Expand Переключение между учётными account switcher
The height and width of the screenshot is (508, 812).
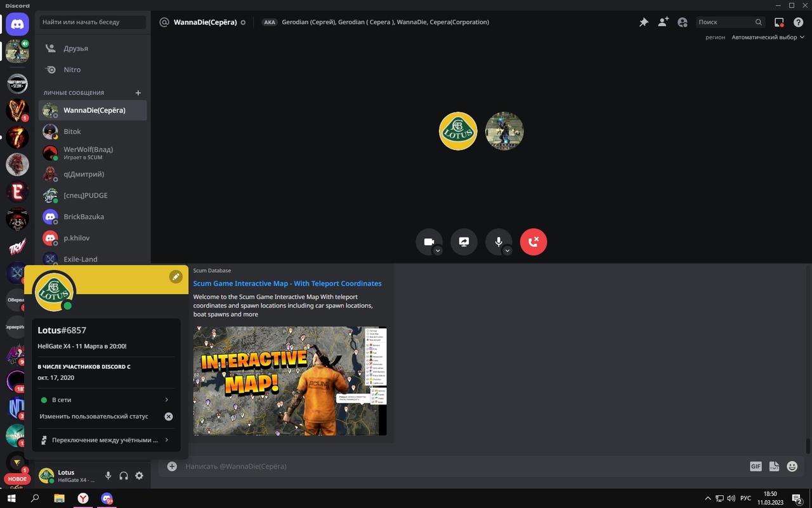[105, 440]
